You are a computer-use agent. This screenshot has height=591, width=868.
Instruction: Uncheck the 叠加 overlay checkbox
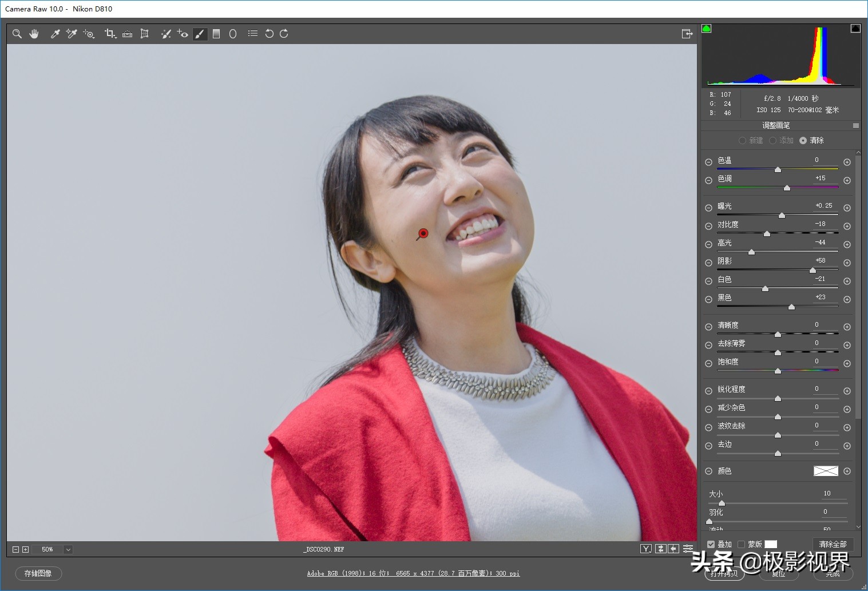pos(711,545)
